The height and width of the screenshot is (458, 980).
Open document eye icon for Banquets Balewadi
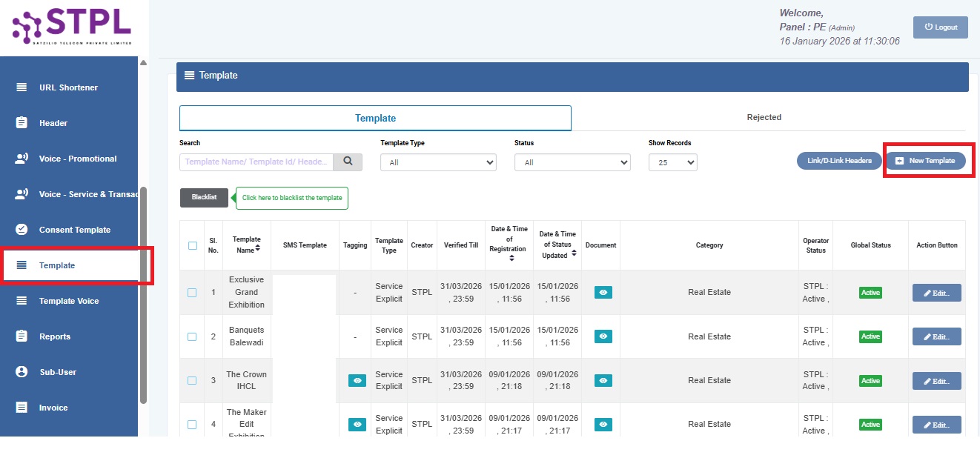(603, 336)
